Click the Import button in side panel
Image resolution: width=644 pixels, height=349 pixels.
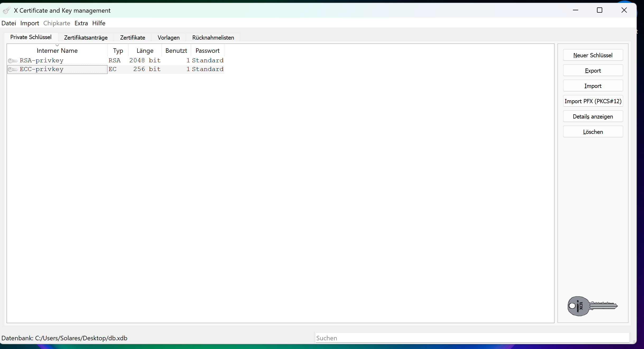pyautogui.click(x=593, y=86)
